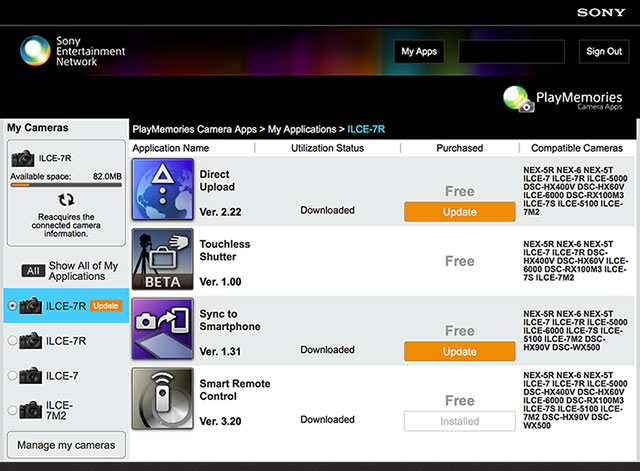Click the Purchased column header
The width and height of the screenshot is (640, 471).
click(x=460, y=148)
